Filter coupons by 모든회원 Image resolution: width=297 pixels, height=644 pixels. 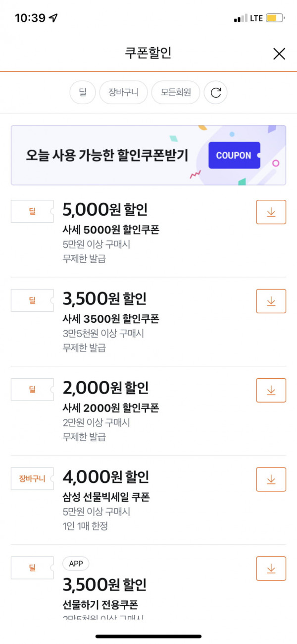click(x=176, y=92)
